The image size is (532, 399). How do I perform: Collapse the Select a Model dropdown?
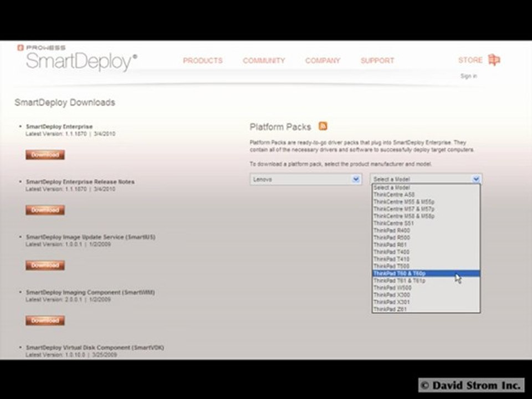click(x=426, y=179)
